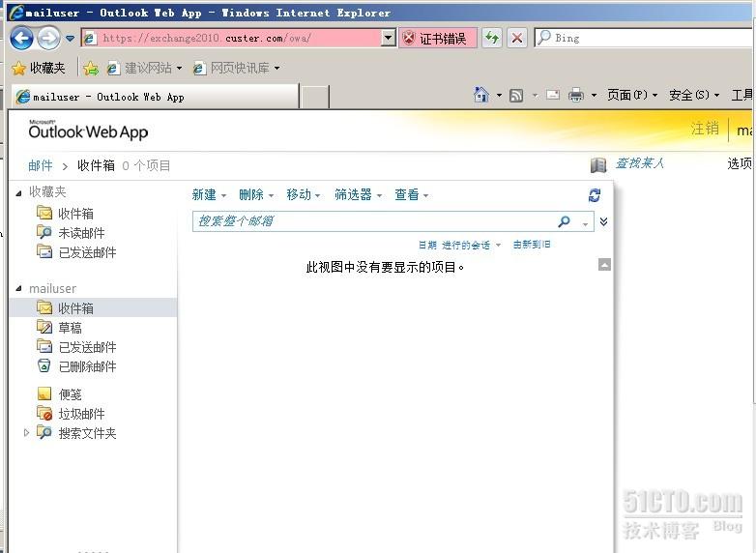Open the 新建 new message menu
Image resolution: width=756 pixels, height=553 pixels.
click(209, 194)
